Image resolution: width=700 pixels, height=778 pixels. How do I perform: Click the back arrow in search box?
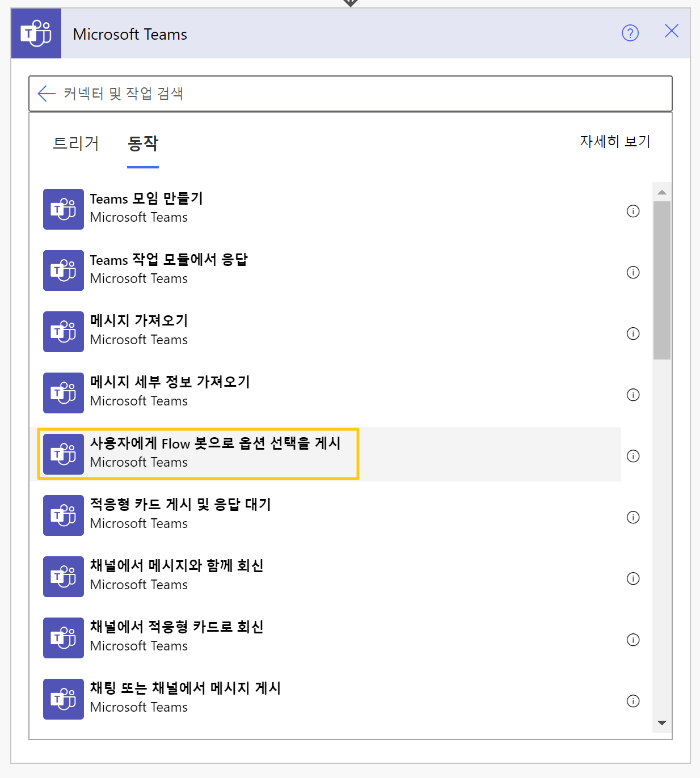(x=47, y=94)
